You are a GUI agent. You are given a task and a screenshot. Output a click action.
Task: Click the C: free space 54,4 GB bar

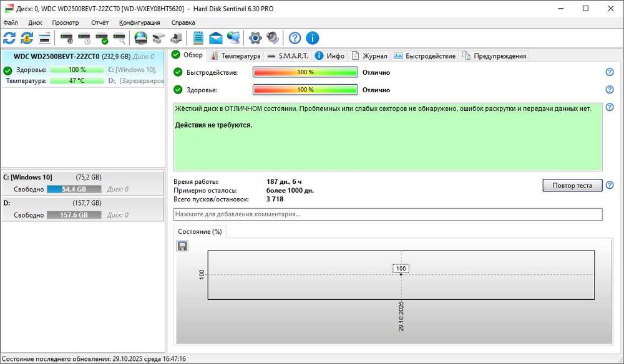coord(74,189)
